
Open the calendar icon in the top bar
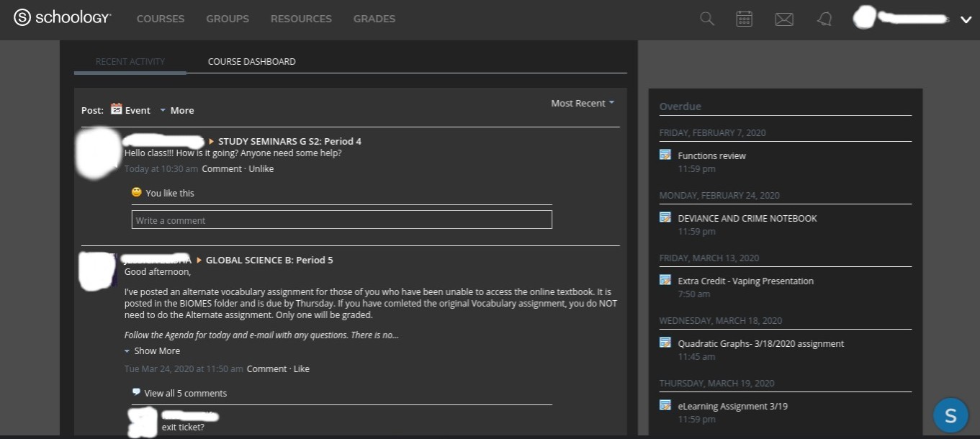[x=744, y=19]
